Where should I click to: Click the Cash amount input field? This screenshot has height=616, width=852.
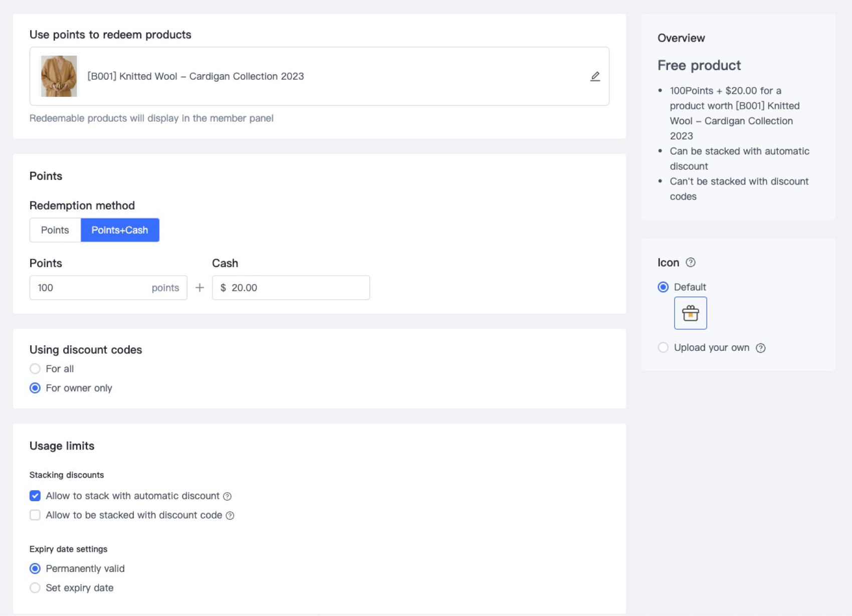click(296, 288)
